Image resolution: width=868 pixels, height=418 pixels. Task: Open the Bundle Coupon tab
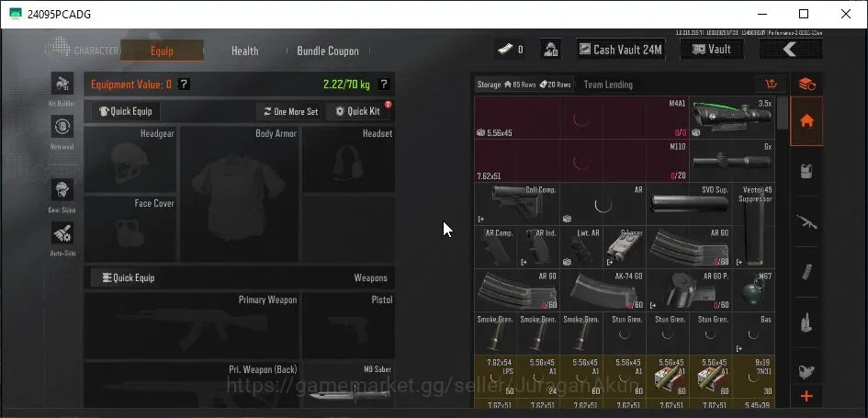click(x=328, y=51)
